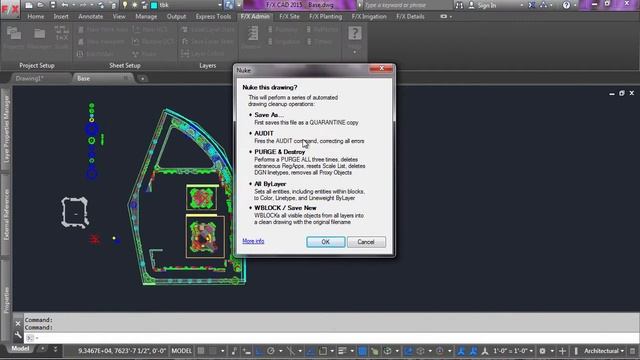Open the tblk layer dropdown list

pyautogui.click(x=220, y=5)
